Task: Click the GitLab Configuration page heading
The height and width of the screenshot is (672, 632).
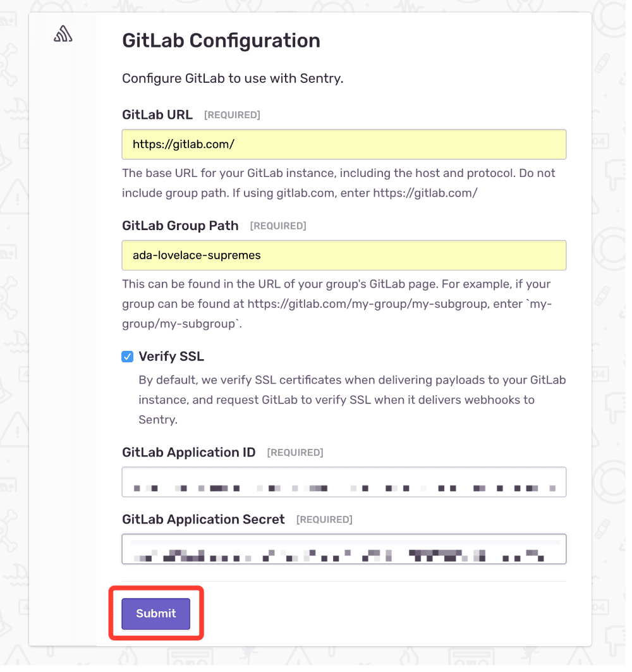Action: click(x=221, y=40)
